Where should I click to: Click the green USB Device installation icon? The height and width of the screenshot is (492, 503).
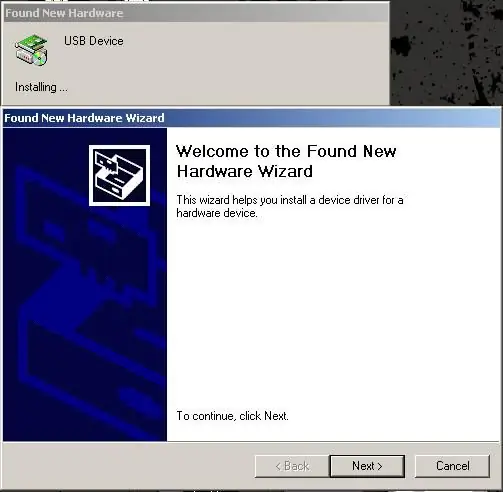coord(31,50)
